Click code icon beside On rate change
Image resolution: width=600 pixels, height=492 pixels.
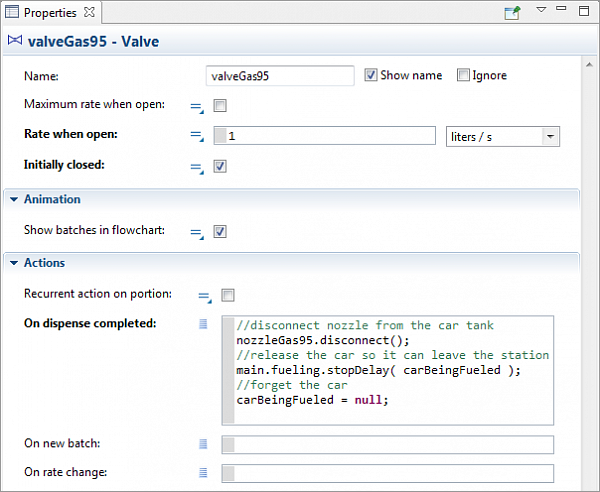[x=203, y=473]
